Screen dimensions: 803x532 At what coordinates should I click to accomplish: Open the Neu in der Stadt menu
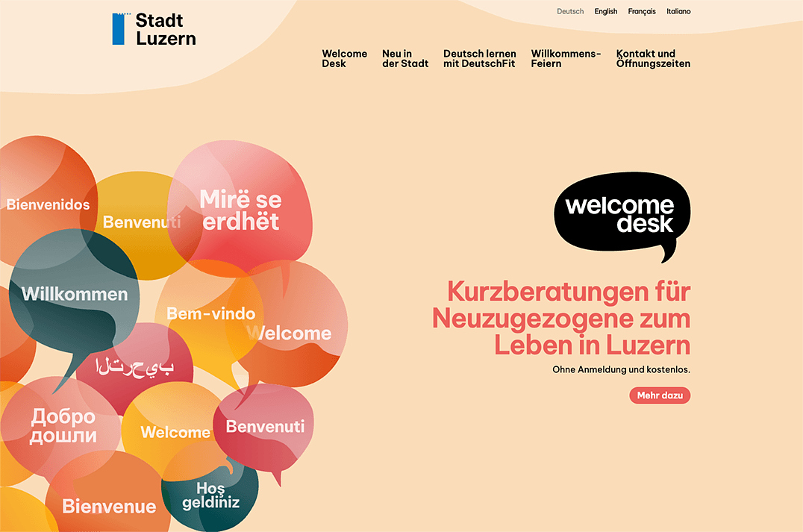[405, 58]
